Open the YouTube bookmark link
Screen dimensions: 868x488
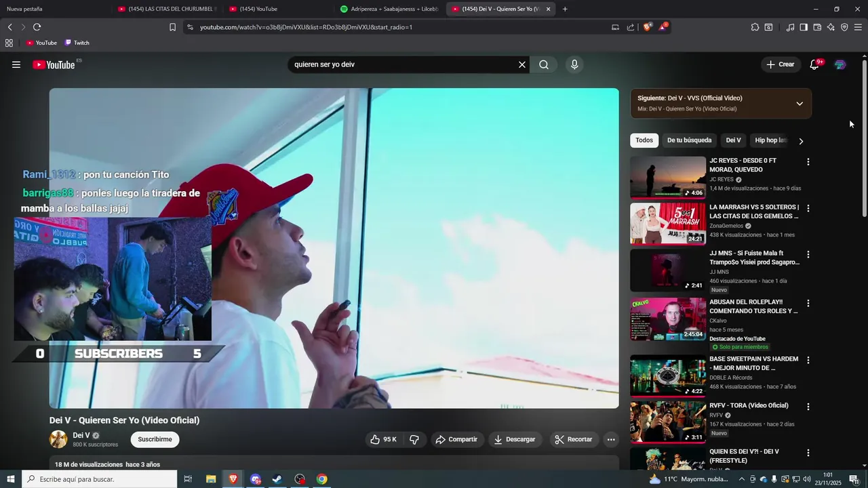tap(41, 43)
